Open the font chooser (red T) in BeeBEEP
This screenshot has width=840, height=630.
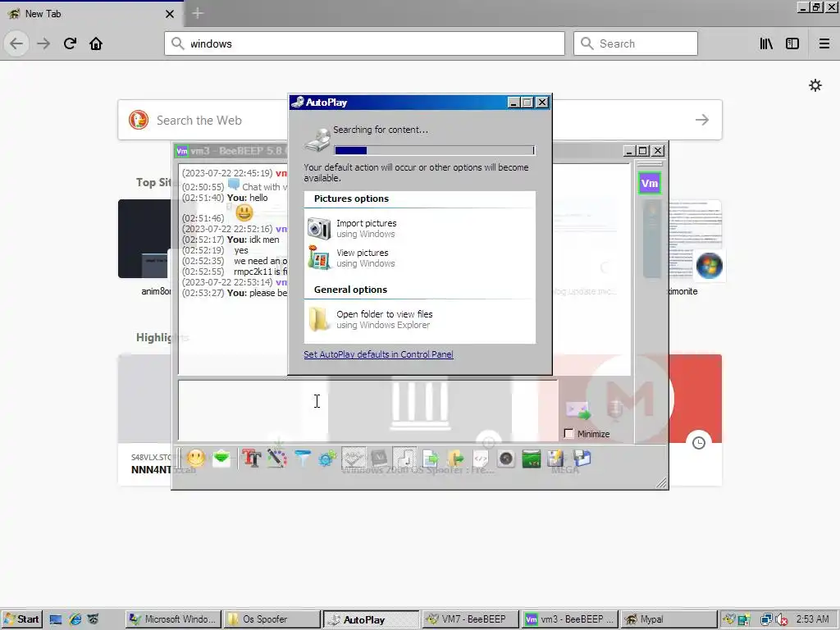(251, 458)
